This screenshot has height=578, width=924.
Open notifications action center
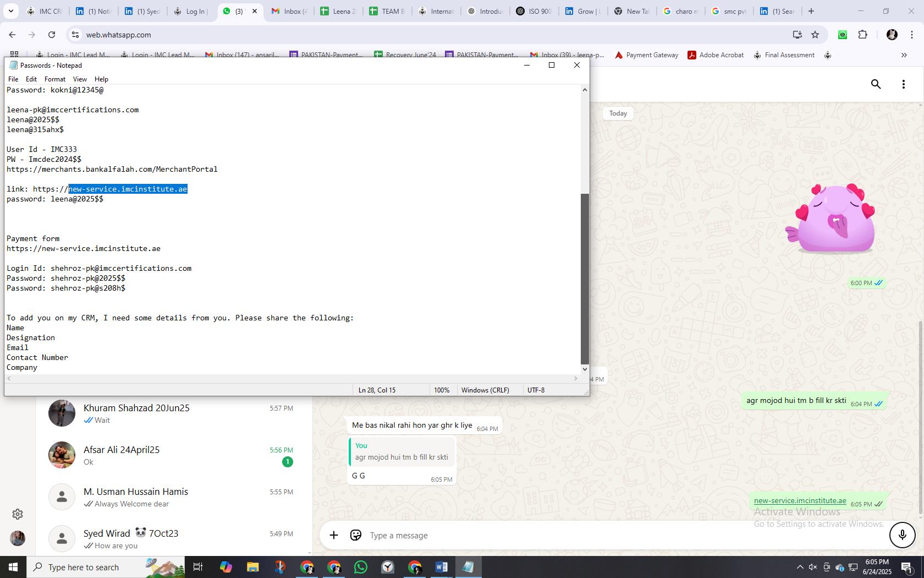point(907,567)
